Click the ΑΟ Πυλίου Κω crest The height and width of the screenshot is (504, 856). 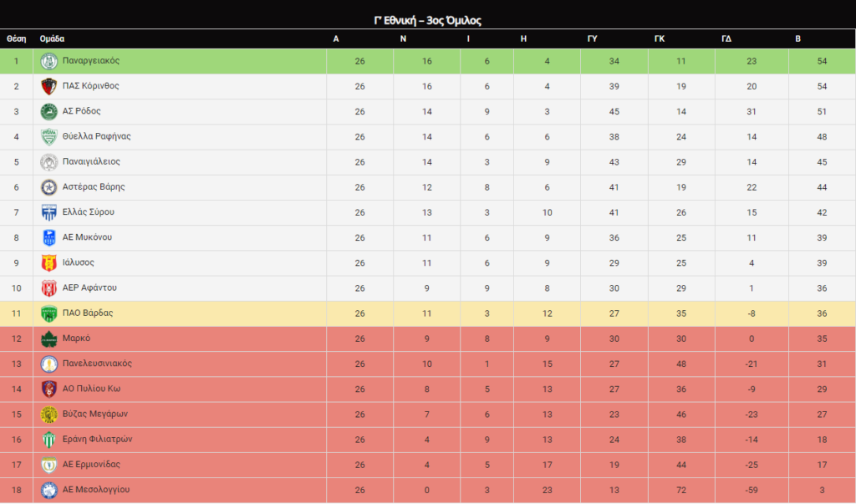point(49,389)
